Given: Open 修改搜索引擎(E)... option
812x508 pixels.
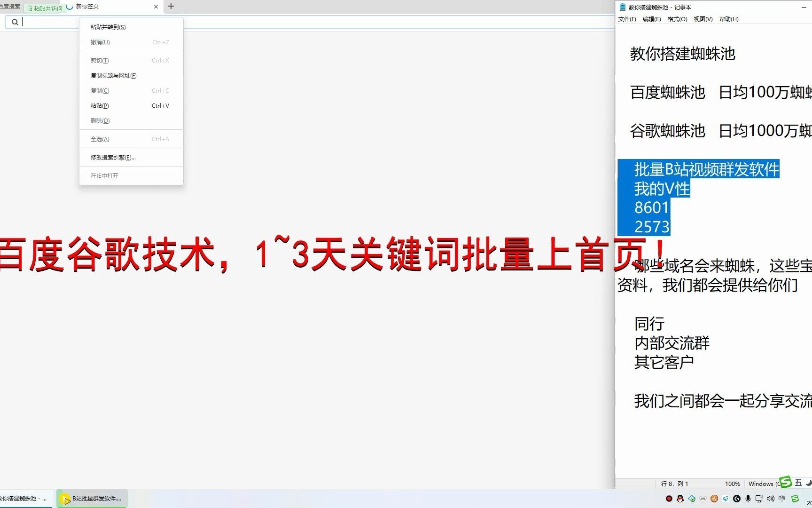Looking at the screenshot, I should pos(131,158).
